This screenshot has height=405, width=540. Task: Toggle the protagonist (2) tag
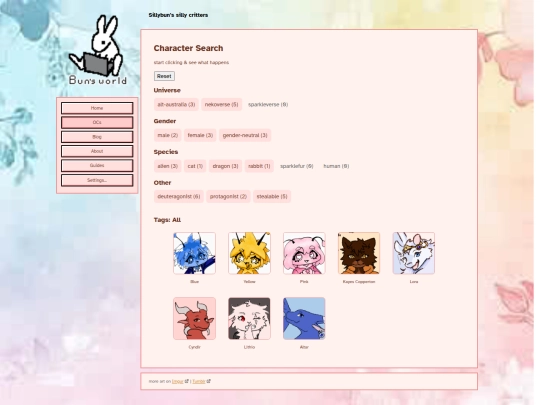[228, 196]
